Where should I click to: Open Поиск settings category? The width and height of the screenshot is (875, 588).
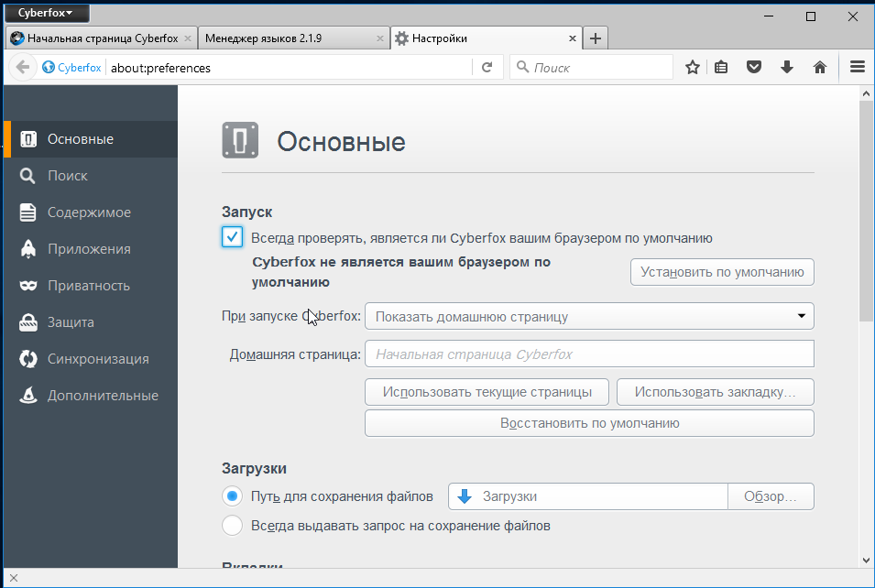91,176
